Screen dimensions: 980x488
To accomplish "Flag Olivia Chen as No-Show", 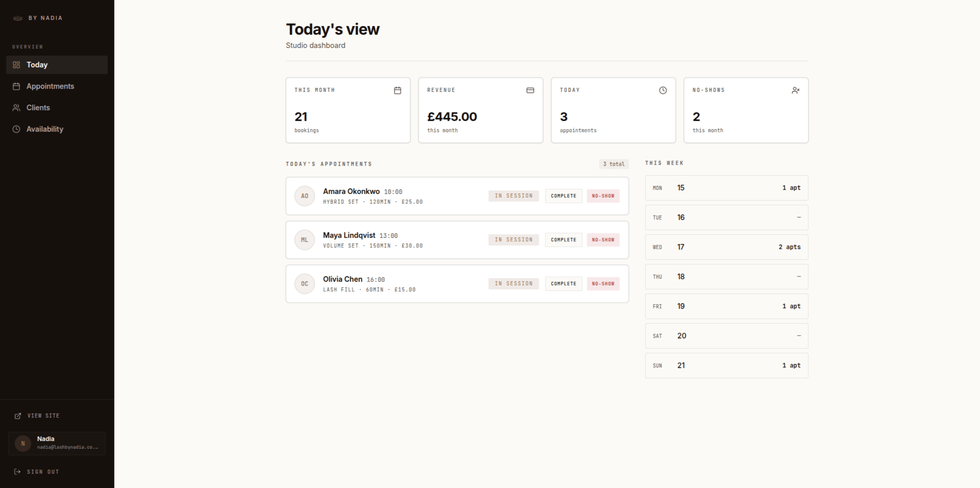I will [x=603, y=284].
